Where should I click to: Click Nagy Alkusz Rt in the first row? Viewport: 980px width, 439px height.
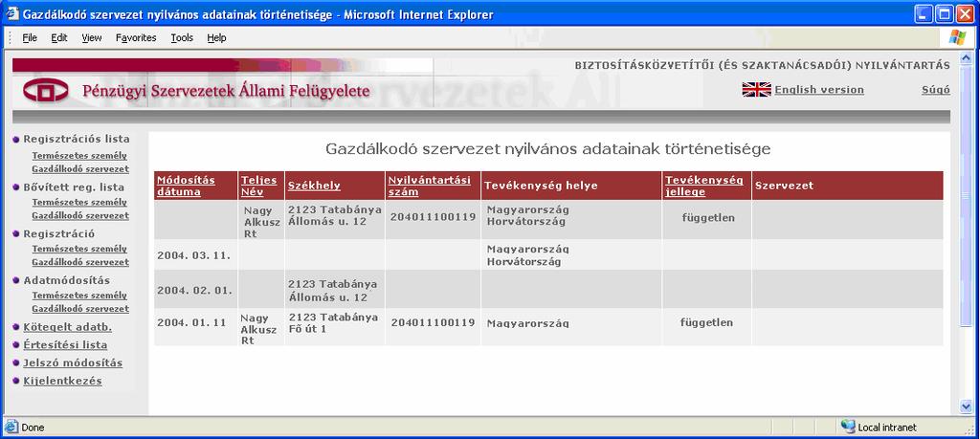pos(262,222)
